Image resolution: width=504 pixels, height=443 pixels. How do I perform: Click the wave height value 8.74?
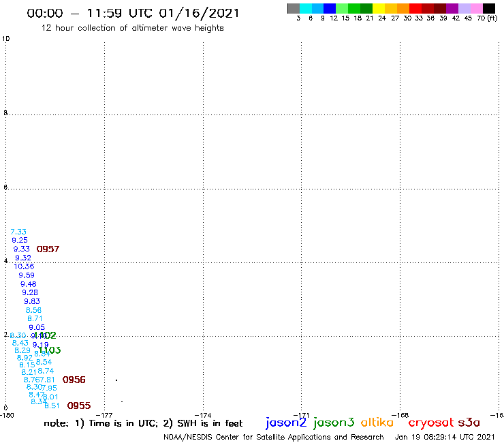click(46, 371)
